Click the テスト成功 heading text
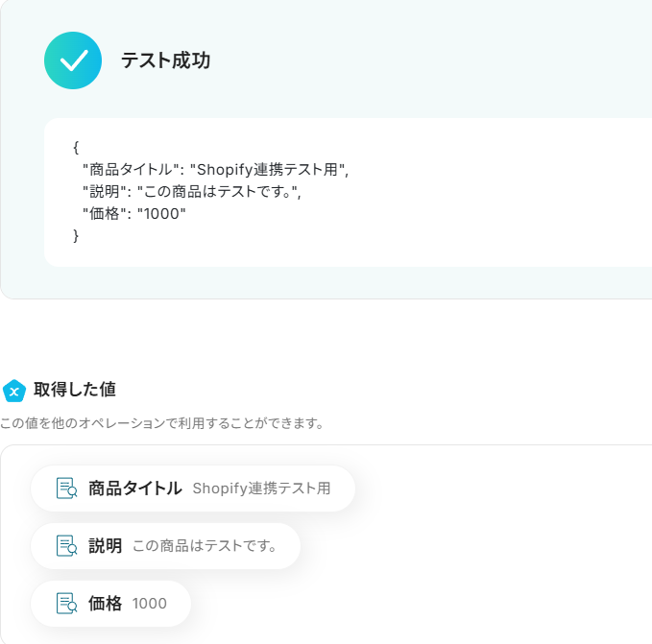This screenshot has height=644, width=652. tap(165, 60)
